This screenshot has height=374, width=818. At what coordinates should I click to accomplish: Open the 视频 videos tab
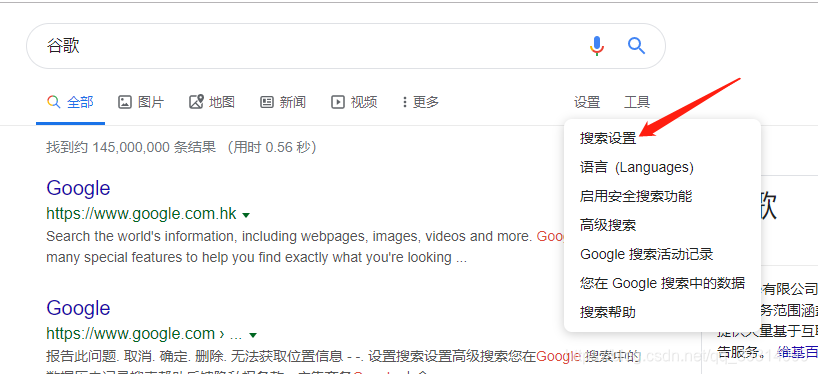(x=354, y=102)
